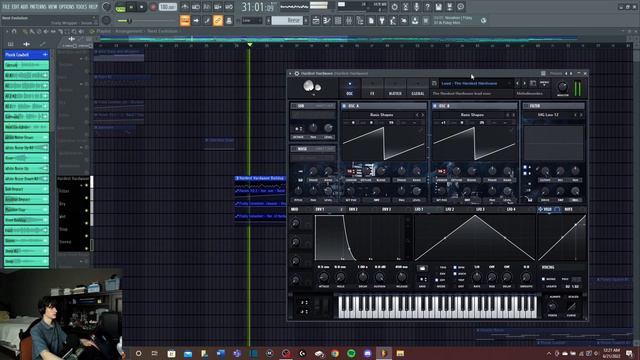The width and height of the screenshot is (640, 360).
Task: Select the LFO 2 modulation tab
Action: [x=450, y=209]
